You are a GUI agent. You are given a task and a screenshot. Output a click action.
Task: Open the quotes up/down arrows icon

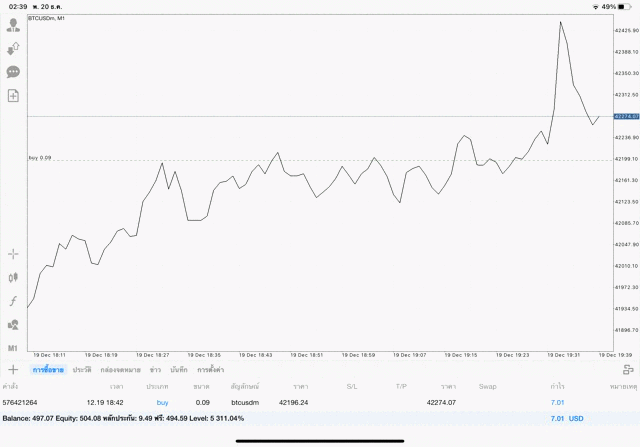13,48
